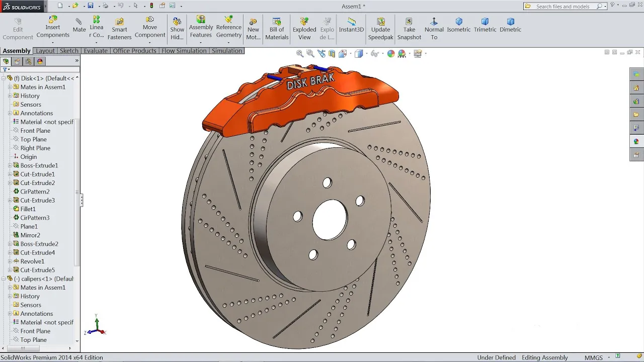Click Show Hidden Components
The image size is (644, 362).
(x=177, y=29)
